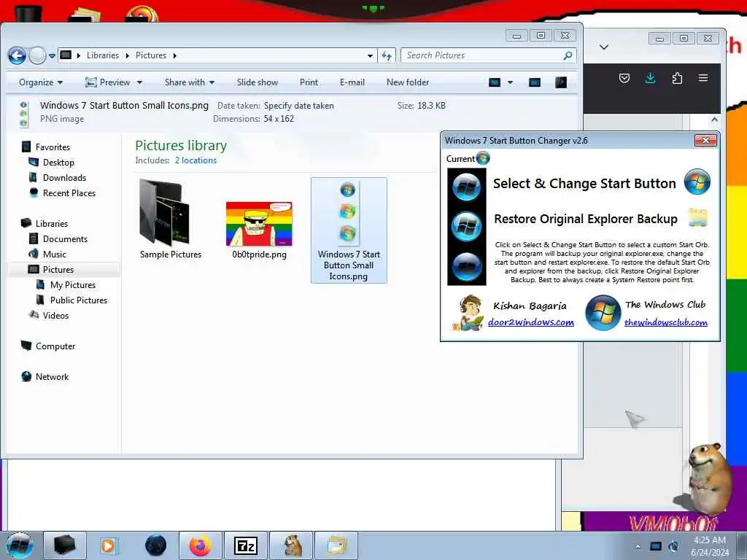Close the Start Button Changer window
This screenshot has width=747, height=560.
click(705, 140)
